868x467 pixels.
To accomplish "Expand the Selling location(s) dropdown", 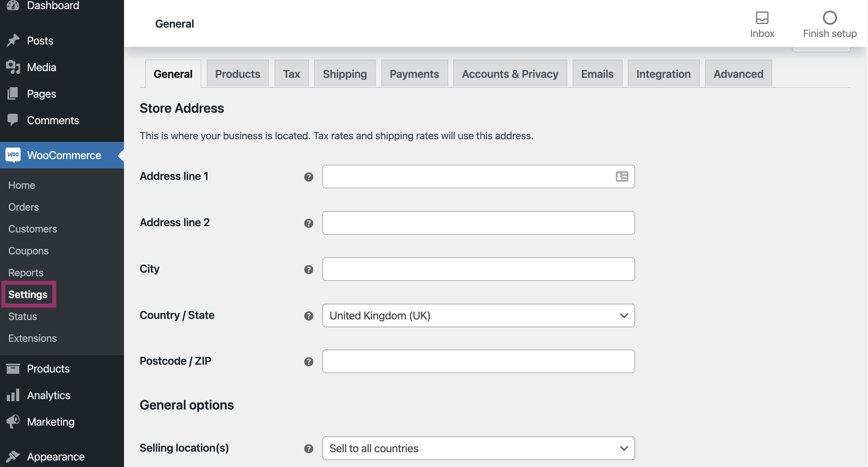I will point(478,448).
